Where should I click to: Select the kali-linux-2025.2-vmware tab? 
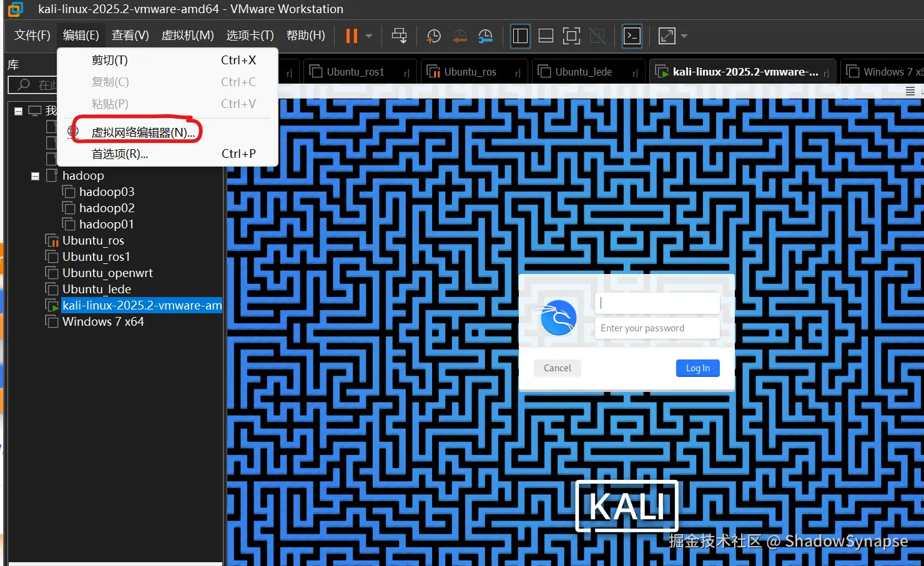click(x=742, y=72)
